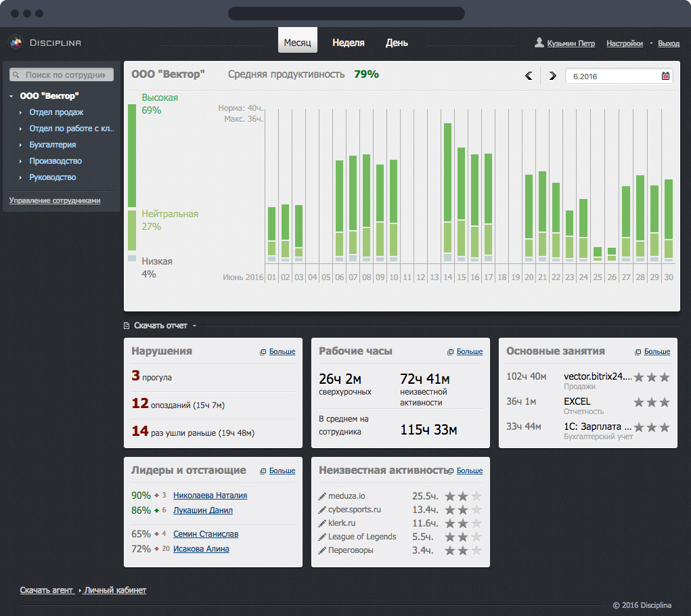691x616 pixels.
Task: Click pencil icon next to meduza.io
Action: click(x=322, y=496)
